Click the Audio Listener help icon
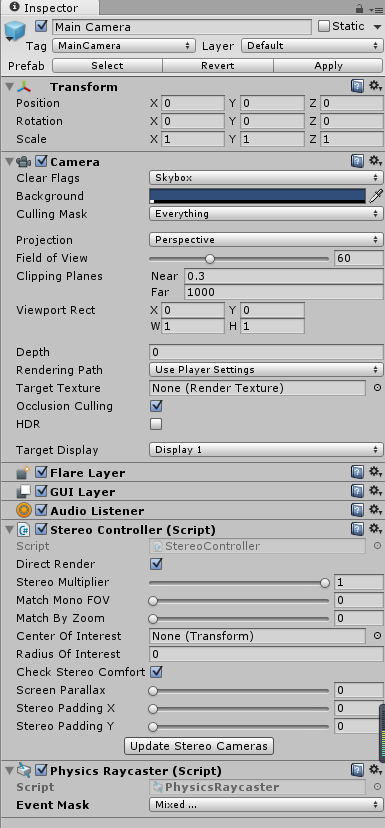Viewport: 385px width, 828px height. [x=358, y=510]
